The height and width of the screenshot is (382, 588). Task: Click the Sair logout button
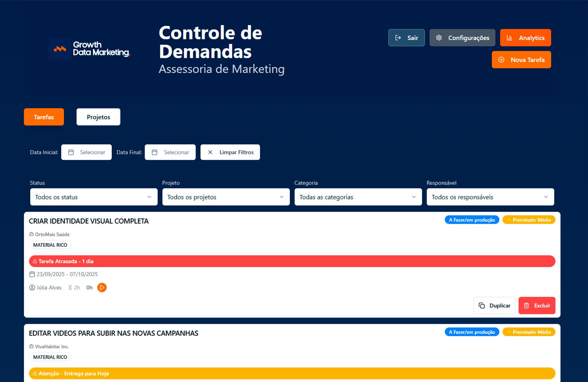[x=406, y=38]
